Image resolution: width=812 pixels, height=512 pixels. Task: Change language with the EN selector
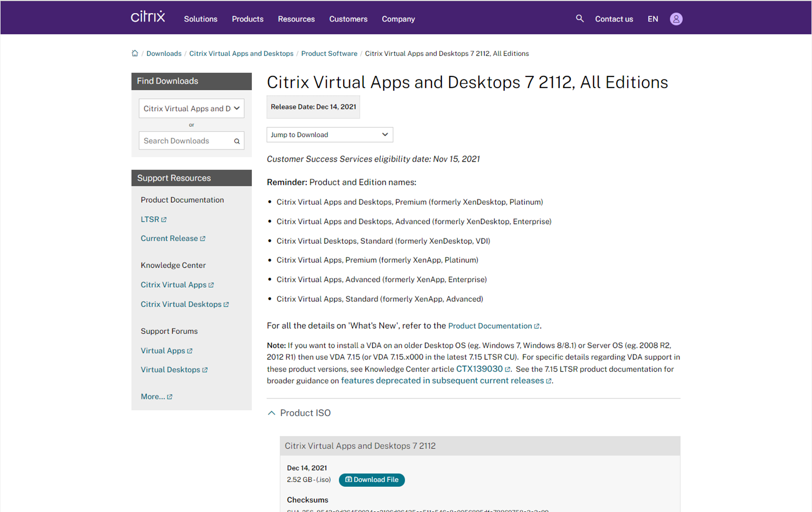(x=653, y=19)
